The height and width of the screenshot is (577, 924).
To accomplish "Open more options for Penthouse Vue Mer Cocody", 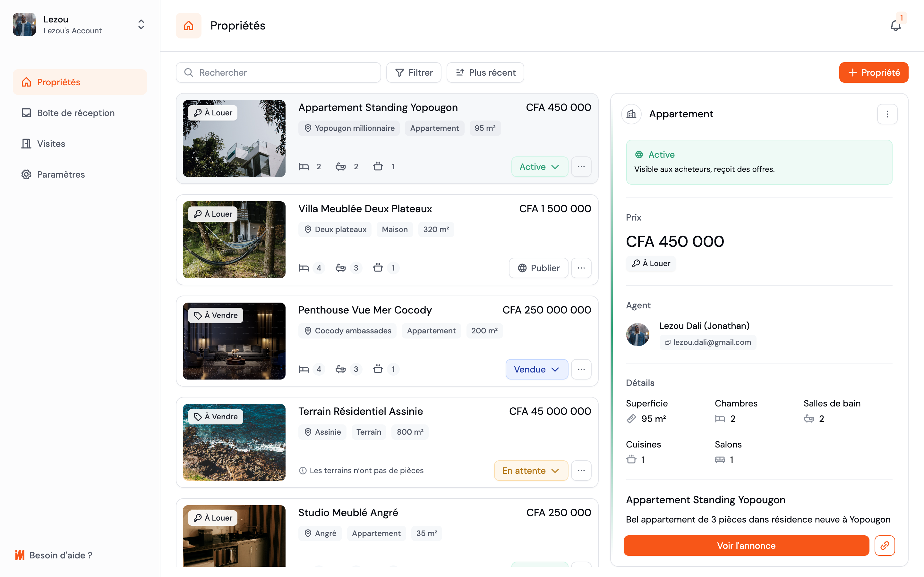I will tap(581, 369).
